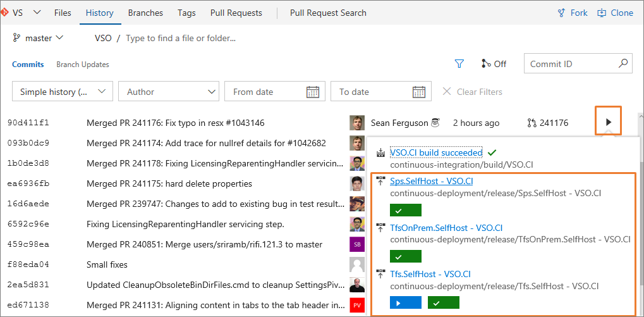The height and width of the screenshot is (317, 644).
Task: Select the History tab
Action: [99, 13]
